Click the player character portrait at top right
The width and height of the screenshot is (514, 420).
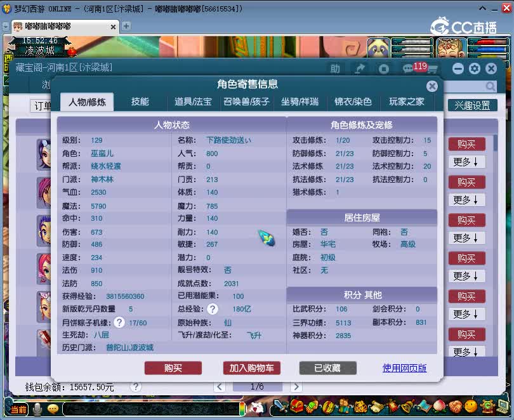tap(451, 48)
